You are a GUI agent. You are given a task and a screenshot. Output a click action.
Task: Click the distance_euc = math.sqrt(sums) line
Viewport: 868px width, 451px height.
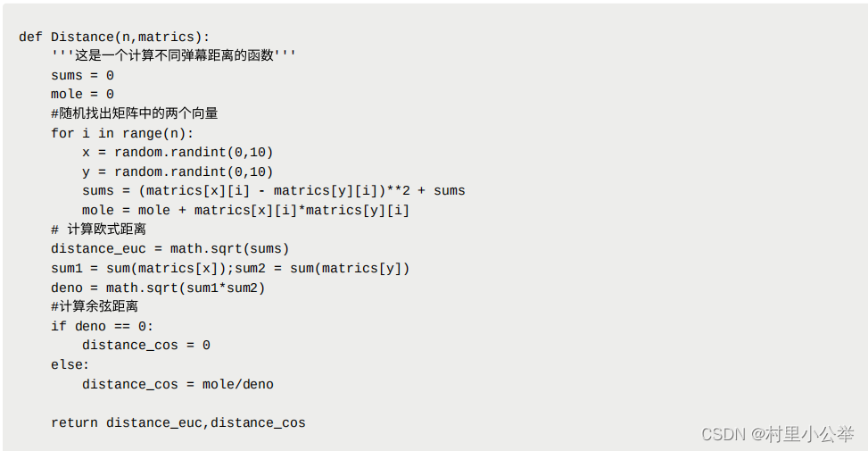point(170,249)
